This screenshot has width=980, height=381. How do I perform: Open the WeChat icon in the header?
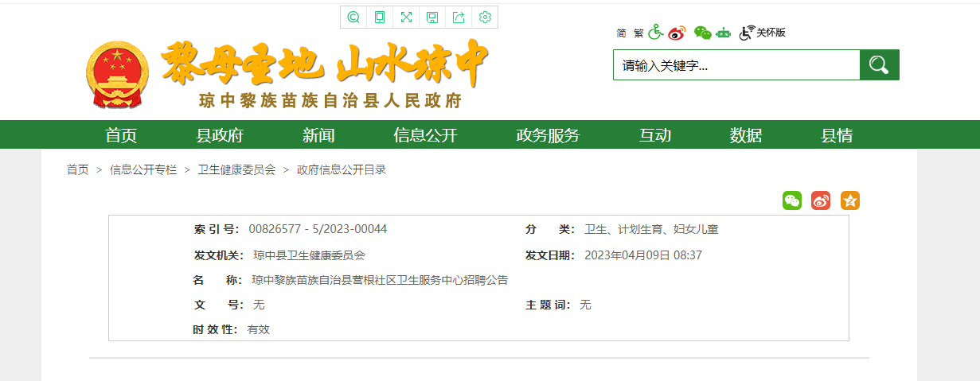tap(702, 33)
